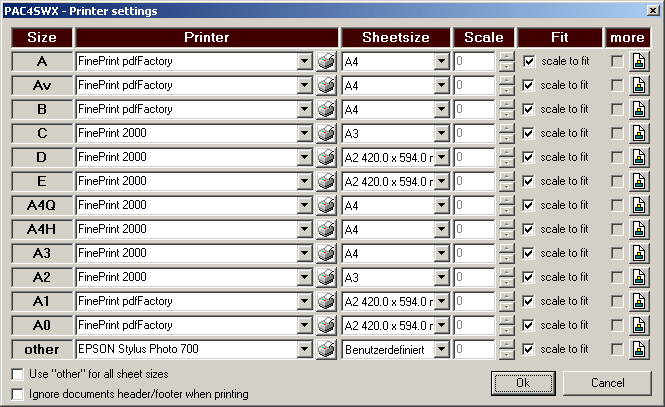Uncheck scale to fit for size A4H
The height and width of the screenshot is (407, 665).
point(528,229)
